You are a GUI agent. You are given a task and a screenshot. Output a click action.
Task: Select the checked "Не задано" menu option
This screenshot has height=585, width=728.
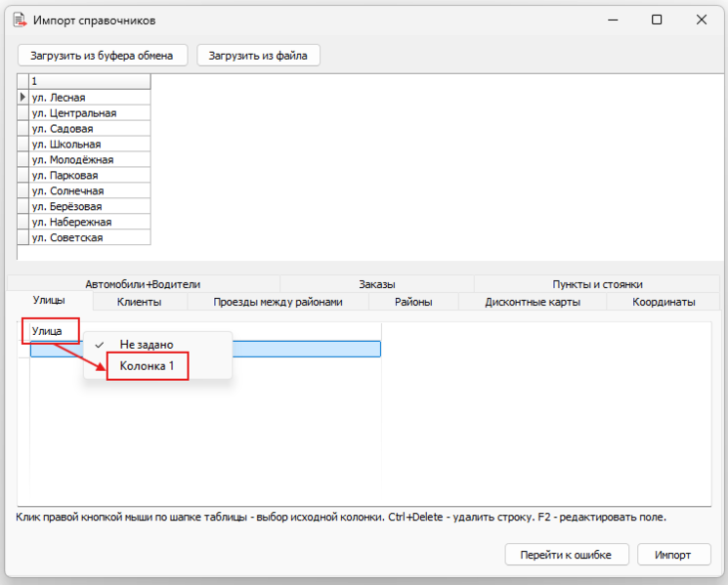pos(147,345)
